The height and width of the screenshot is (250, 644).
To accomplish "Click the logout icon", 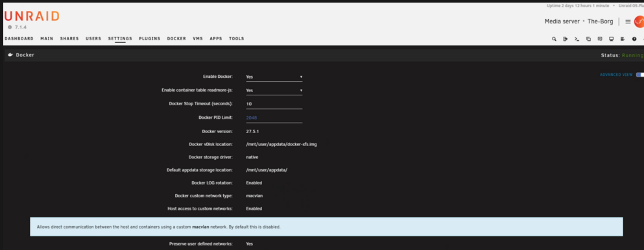I will [565, 39].
